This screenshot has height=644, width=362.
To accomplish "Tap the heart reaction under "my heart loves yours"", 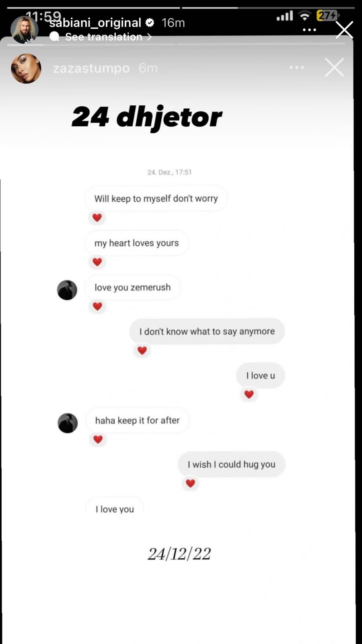I will (x=97, y=262).
